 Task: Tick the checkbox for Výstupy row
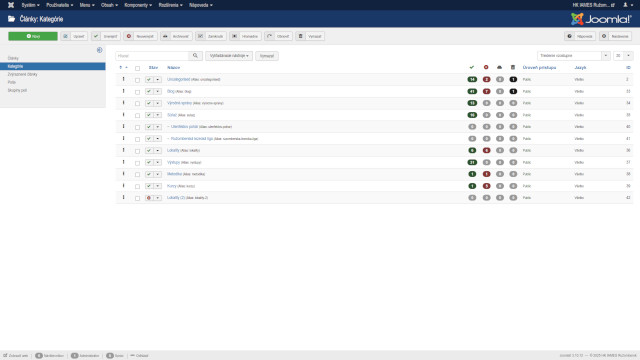[x=138, y=163]
